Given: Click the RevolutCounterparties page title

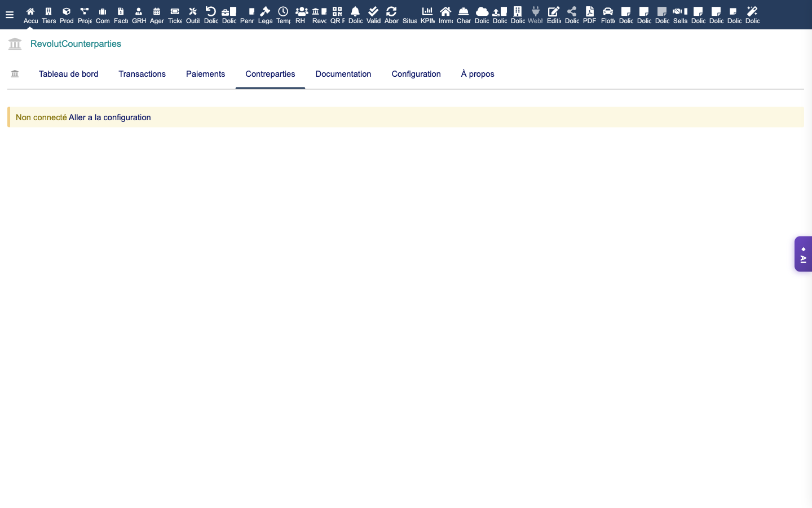Looking at the screenshot, I should (76, 43).
